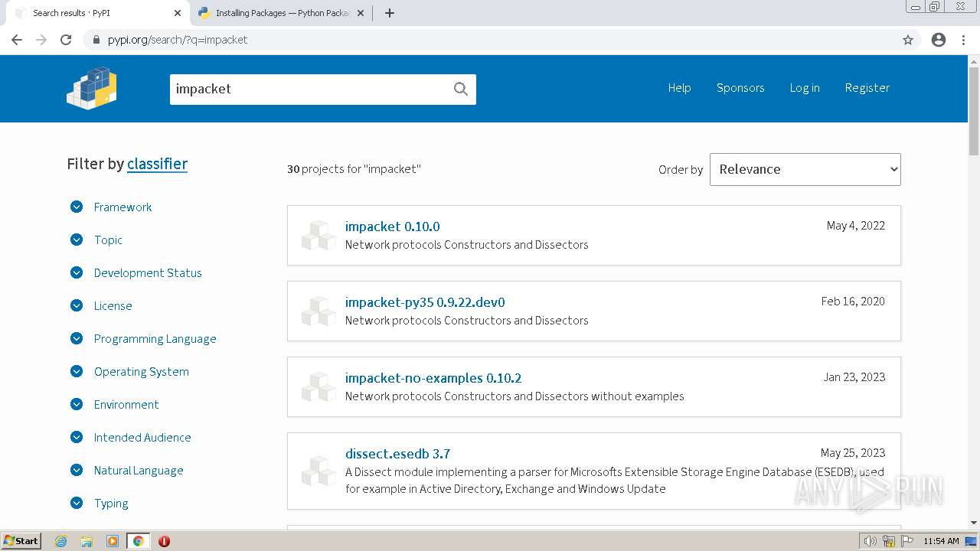Open the Chrome profile avatar icon

click(x=939, y=40)
